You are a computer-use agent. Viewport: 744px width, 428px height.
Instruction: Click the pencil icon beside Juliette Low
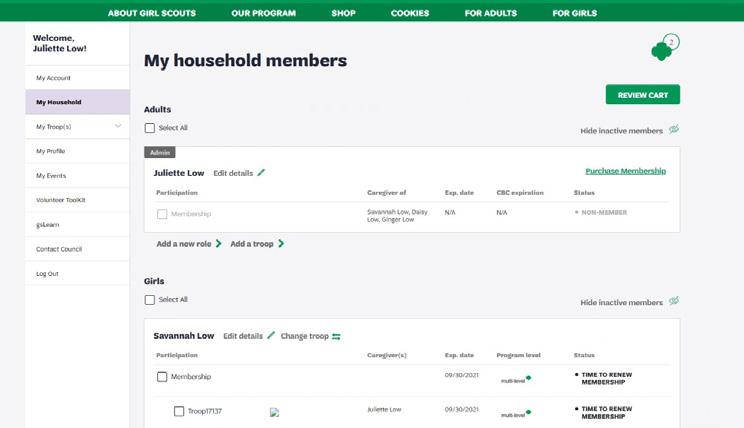261,173
